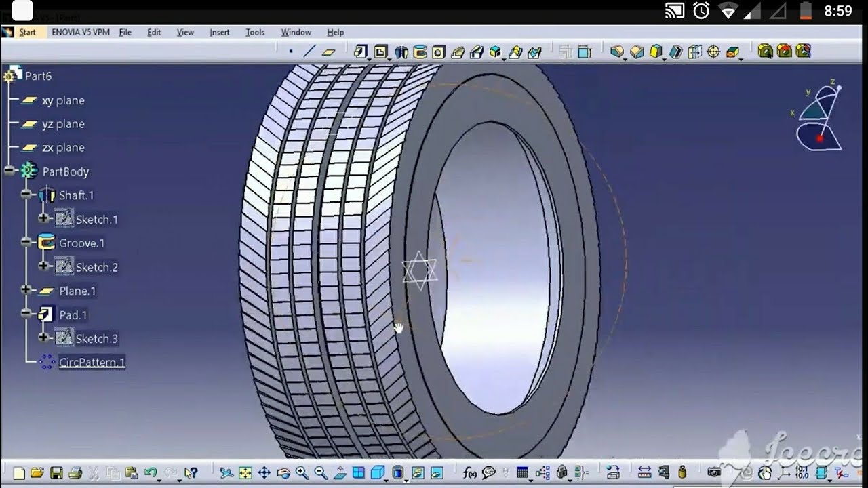Click the Paste icon
Image resolution: width=868 pixels, height=488 pixels.
click(131, 473)
